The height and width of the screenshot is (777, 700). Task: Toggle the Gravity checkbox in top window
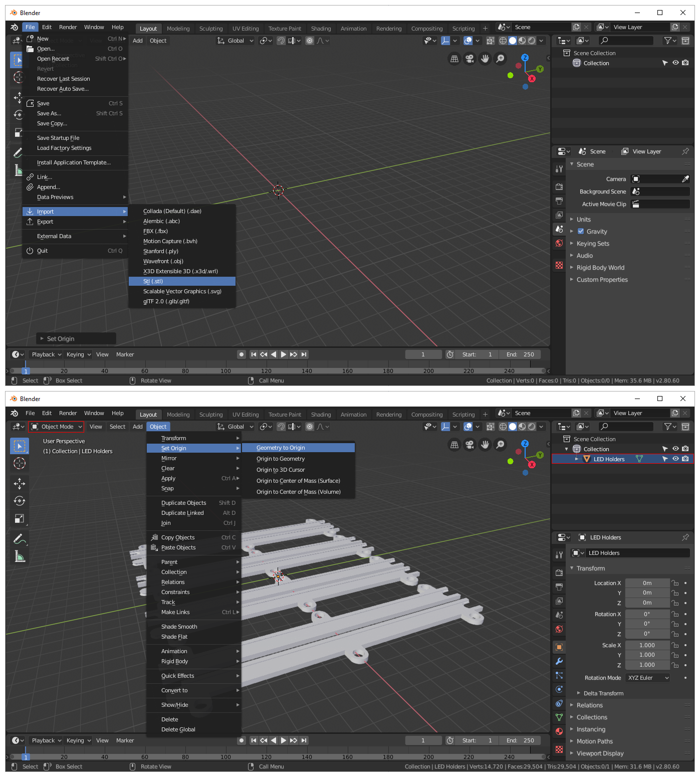click(581, 232)
